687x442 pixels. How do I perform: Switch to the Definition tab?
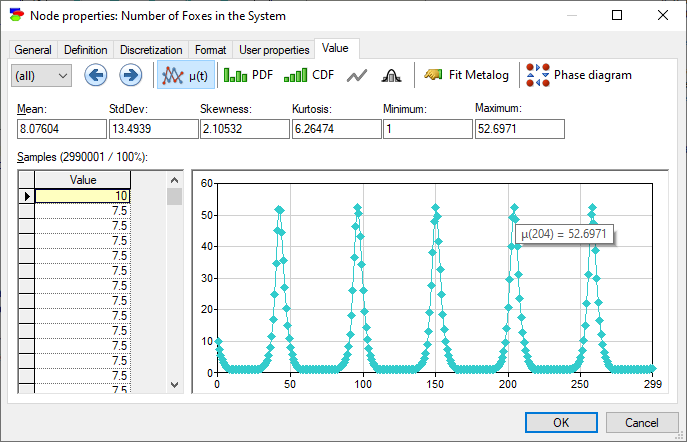coord(85,50)
